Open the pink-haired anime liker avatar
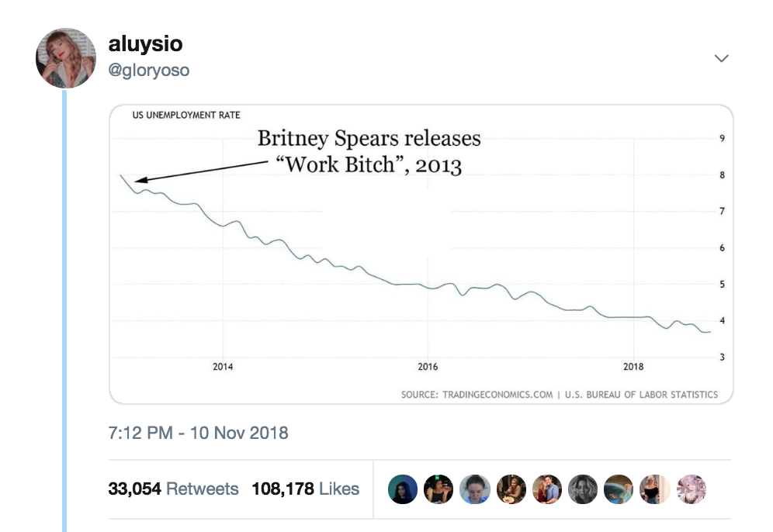The width and height of the screenshot is (773, 532). tap(692, 489)
